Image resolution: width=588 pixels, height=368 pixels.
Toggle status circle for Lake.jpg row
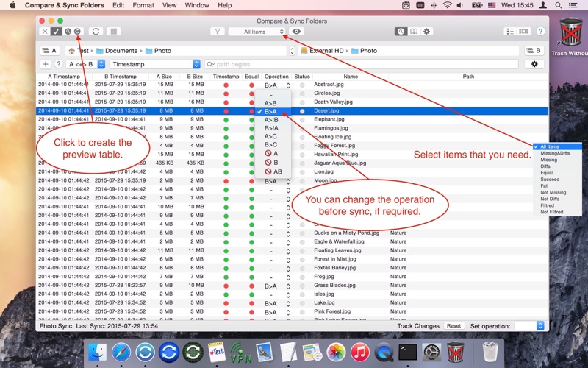pyautogui.click(x=302, y=303)
